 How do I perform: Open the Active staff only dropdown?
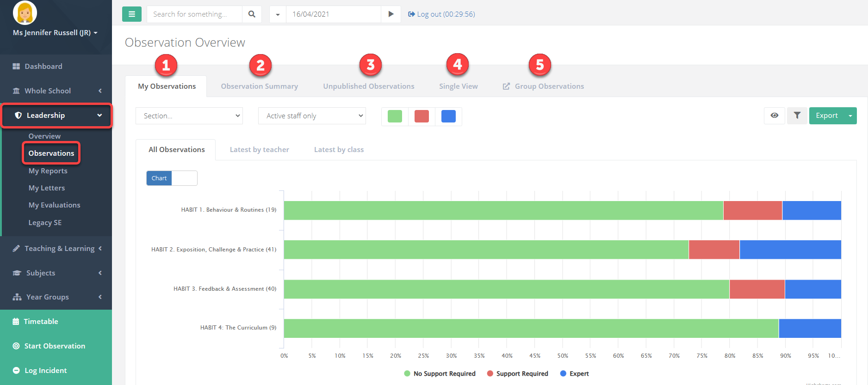312,116
